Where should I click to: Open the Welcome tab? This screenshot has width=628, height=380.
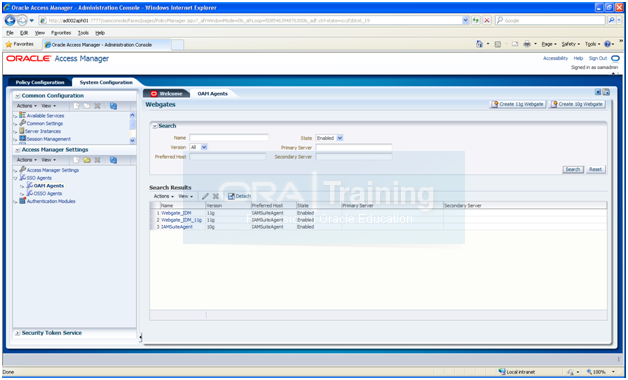point(167,94)
